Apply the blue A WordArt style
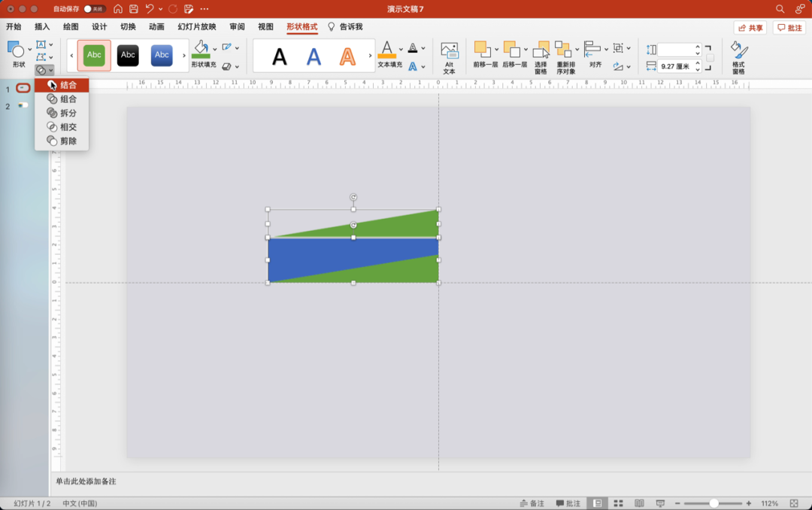812x510 pixels. pyautogui.click(x=314, y=56)
